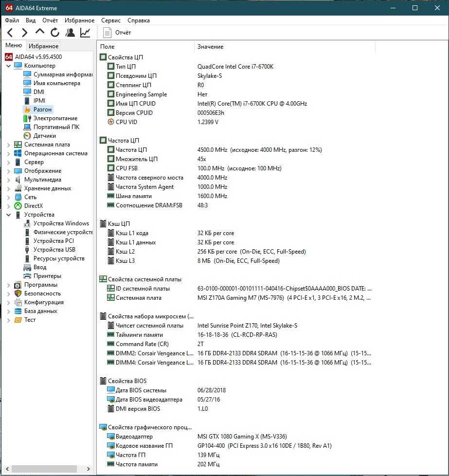Open the Вид menu

(x=31, y=20)
